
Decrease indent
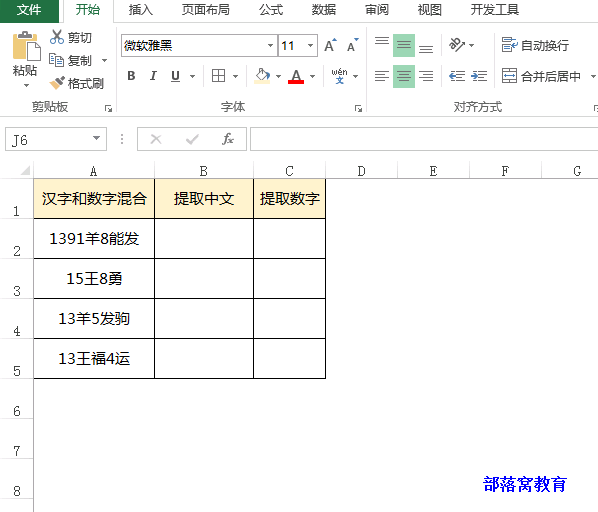tap(457, 76)
